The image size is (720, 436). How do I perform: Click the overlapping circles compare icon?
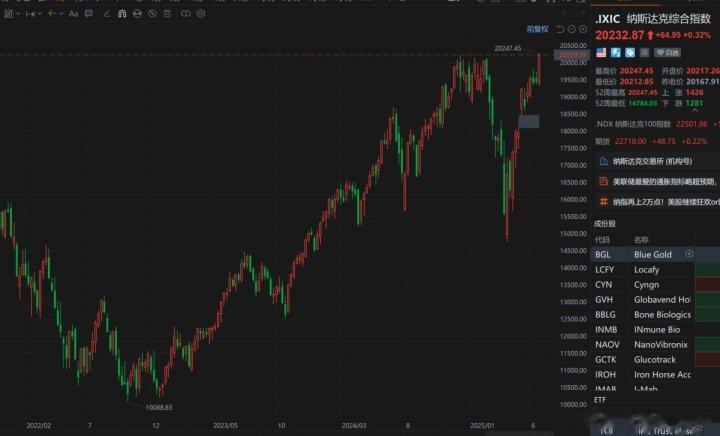click(x=186, y=14)
